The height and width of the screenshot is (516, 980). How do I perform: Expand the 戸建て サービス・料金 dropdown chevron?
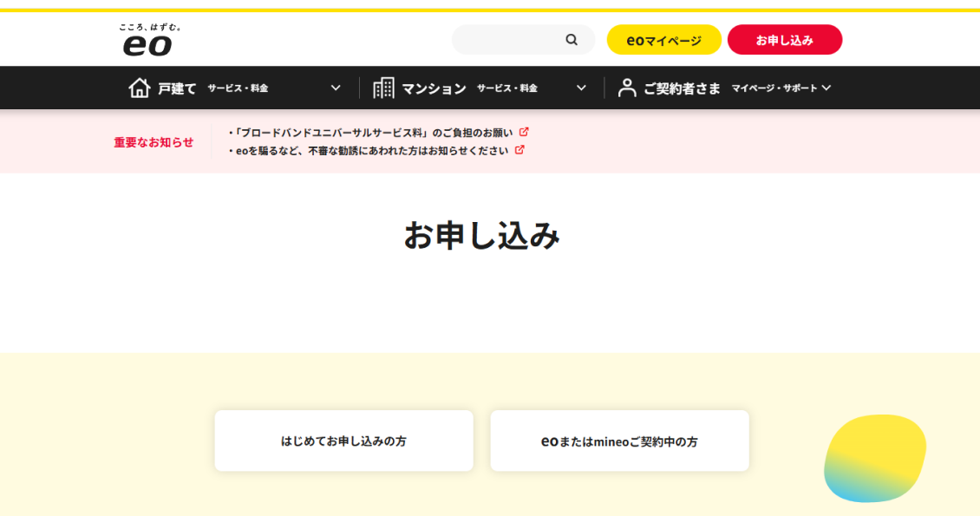(x=334, y=88)
